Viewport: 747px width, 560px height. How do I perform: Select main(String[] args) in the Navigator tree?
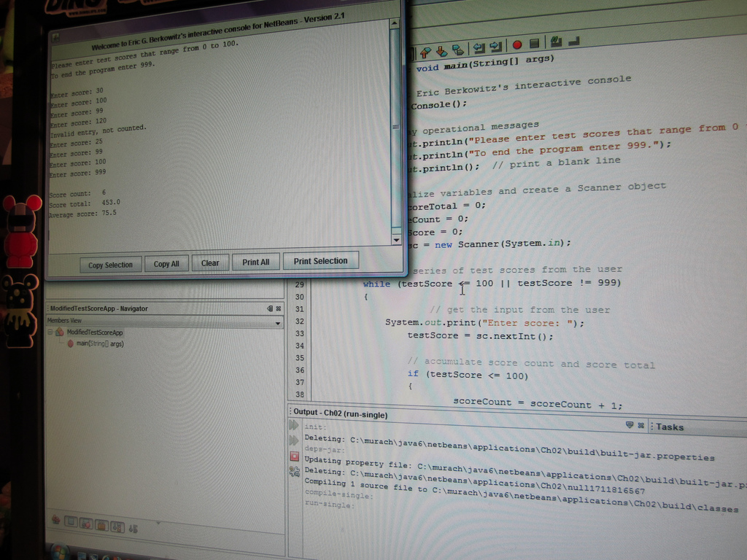click(x=98, y=343)
